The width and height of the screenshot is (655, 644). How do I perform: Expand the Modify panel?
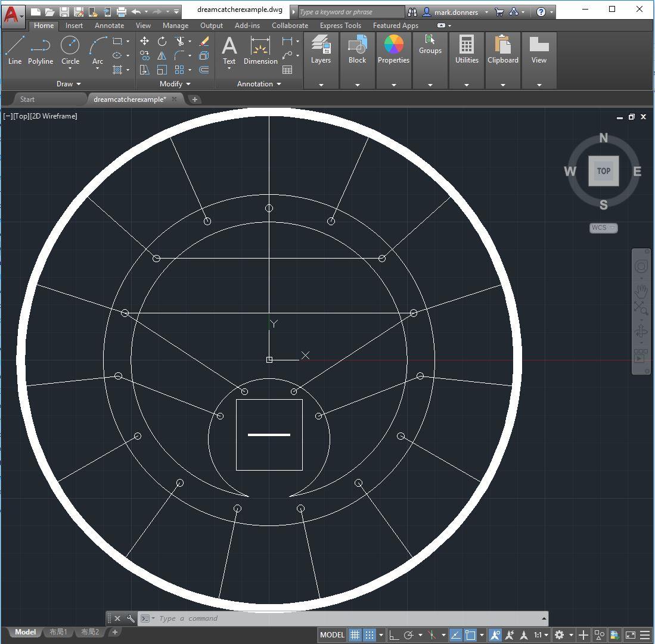click(175, 84)
